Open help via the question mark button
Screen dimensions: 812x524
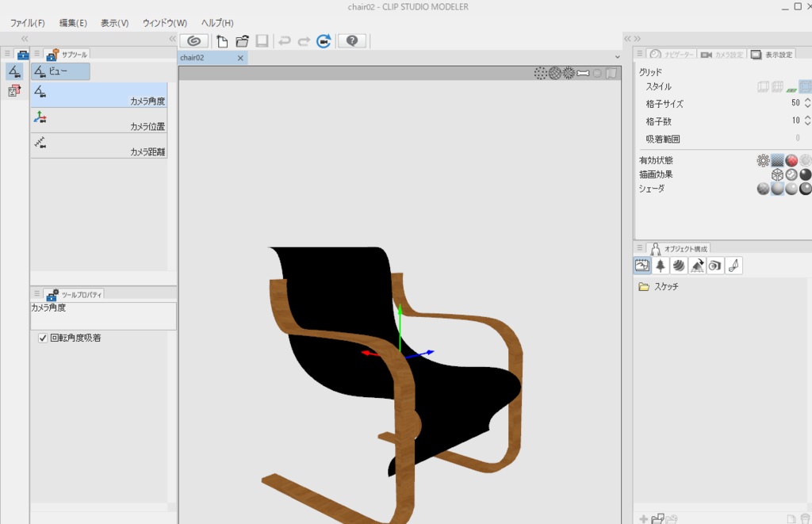point(352,41)
